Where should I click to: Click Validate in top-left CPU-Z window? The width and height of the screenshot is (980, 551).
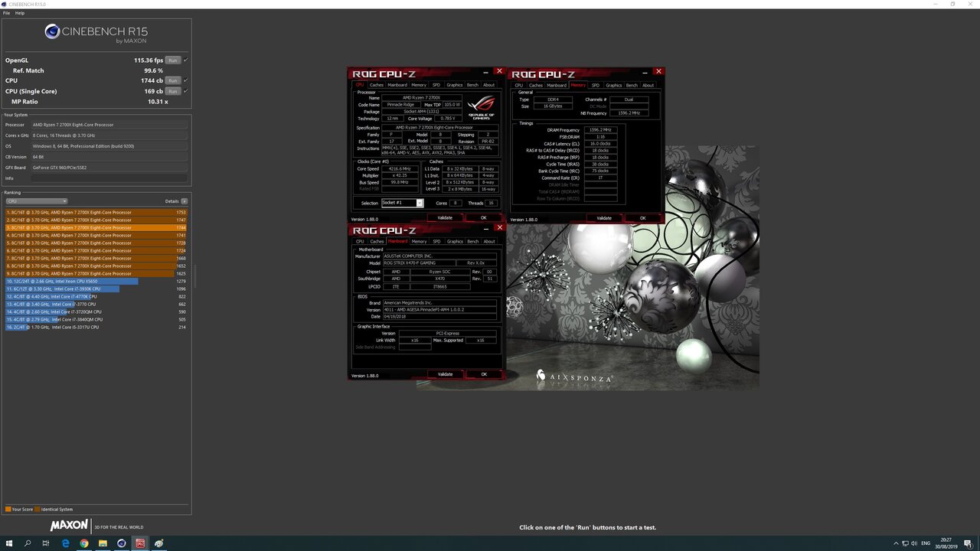point(445,217)
